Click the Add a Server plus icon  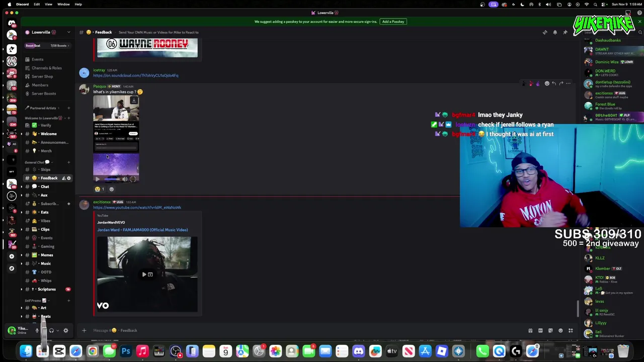(12, 256)
